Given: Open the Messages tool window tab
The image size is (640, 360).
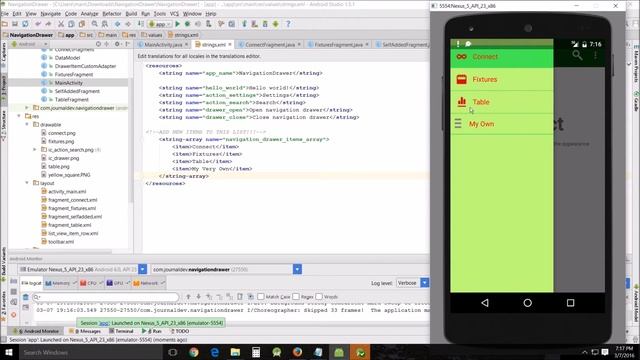Looking at the screenshot, I should [x=85, y=331].
